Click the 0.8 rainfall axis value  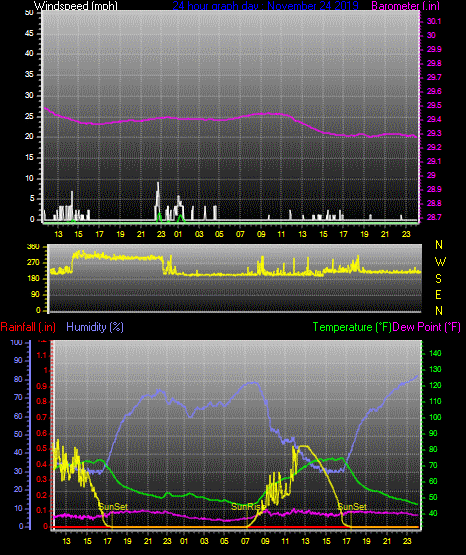tap(42, 401)
